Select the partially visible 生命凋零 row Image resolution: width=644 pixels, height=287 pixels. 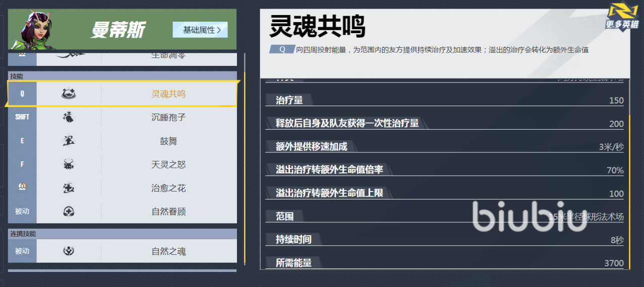(x=169, y=56)
